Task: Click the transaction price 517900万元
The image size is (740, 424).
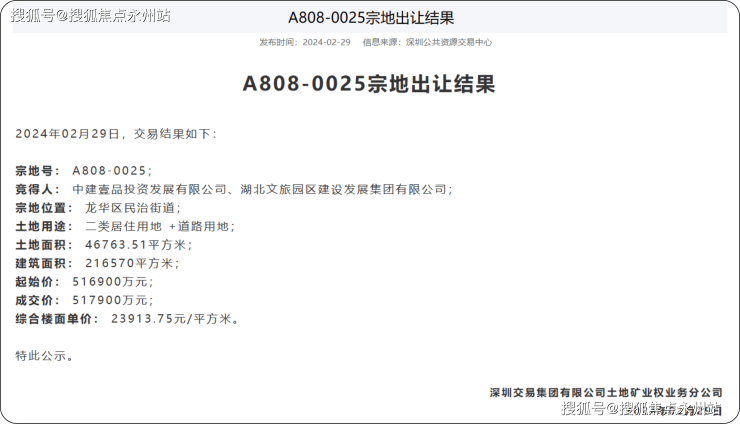Action: (112, 300)
